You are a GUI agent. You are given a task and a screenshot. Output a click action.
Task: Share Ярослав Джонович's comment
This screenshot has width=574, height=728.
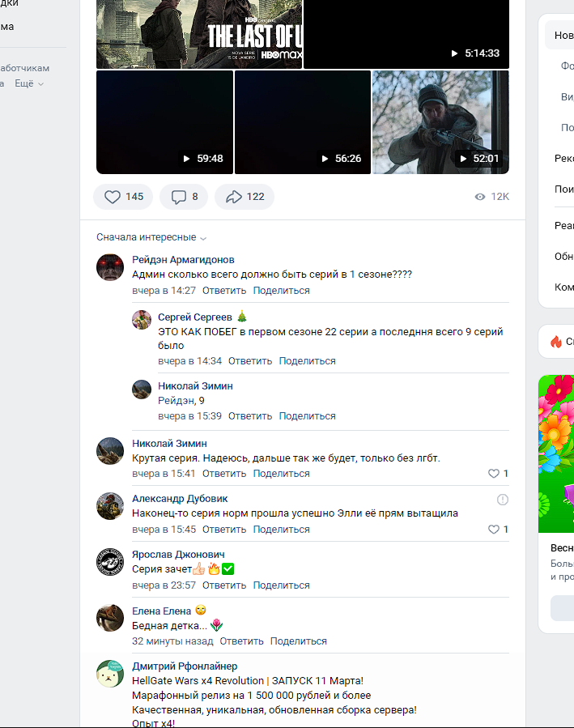pyautogui.click(x=281, y=585)
